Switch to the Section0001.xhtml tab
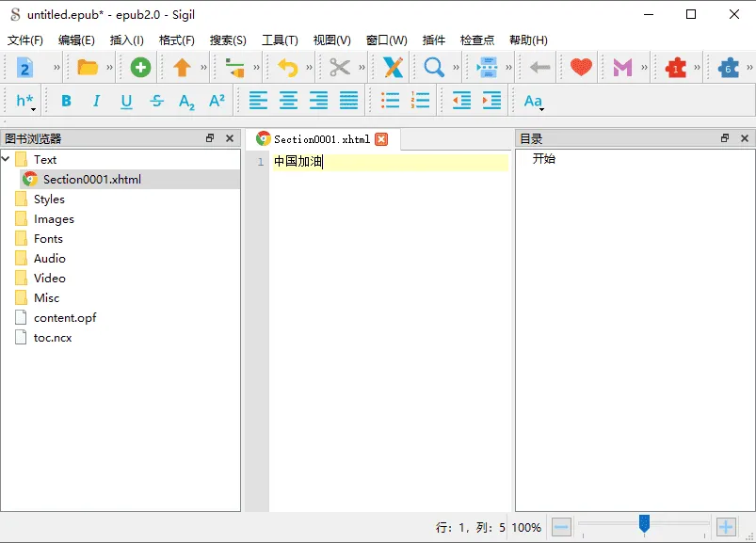The width and height of the screenshot is (756, 543). pos(323,137)
